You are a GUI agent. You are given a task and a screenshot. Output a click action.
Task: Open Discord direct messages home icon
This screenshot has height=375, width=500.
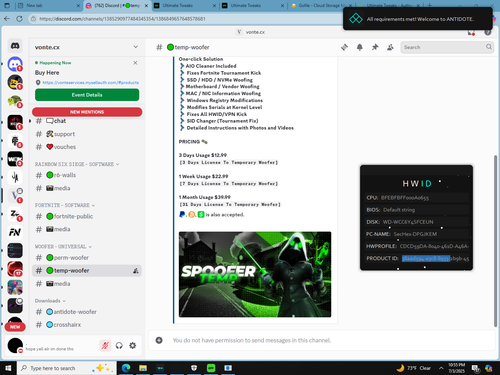coord(15,46)
